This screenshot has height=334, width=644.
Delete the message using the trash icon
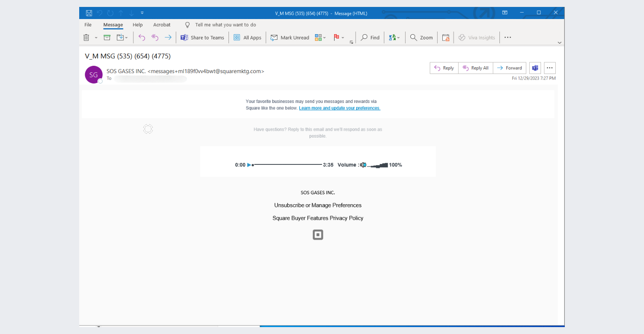coord(87,38)
